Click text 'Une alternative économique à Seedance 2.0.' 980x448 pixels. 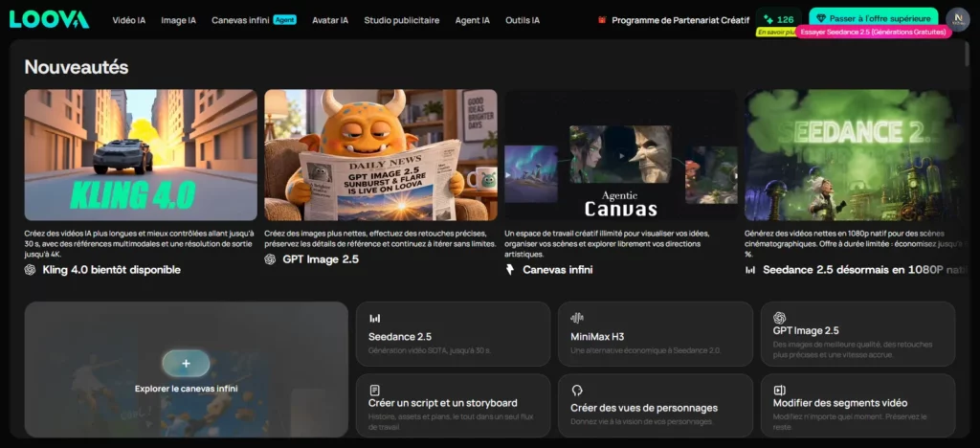[x=646, y=350]
